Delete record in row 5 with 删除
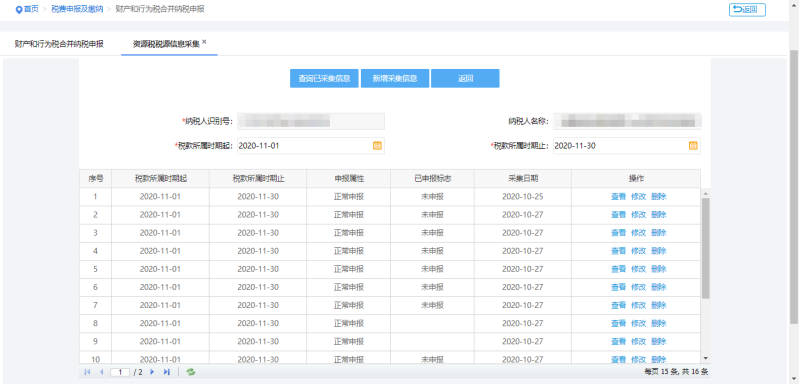The image size is (799, 385). point(658,269)
